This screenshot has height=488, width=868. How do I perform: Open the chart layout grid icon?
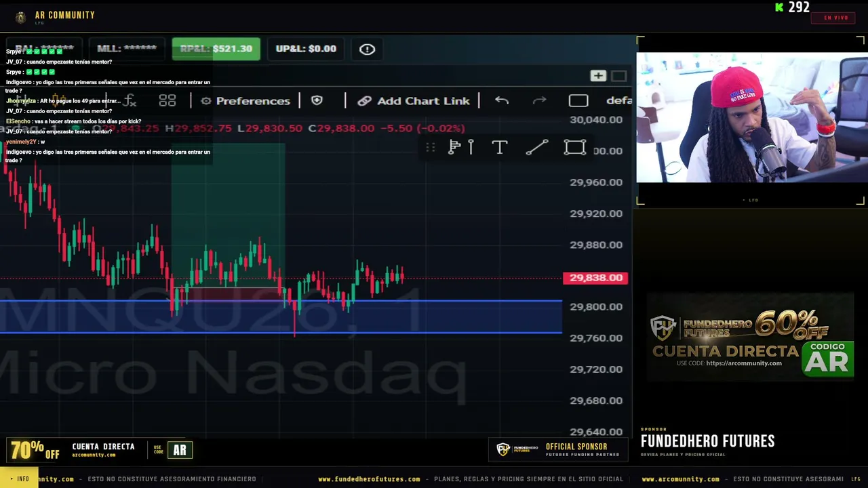pos(167,101)
